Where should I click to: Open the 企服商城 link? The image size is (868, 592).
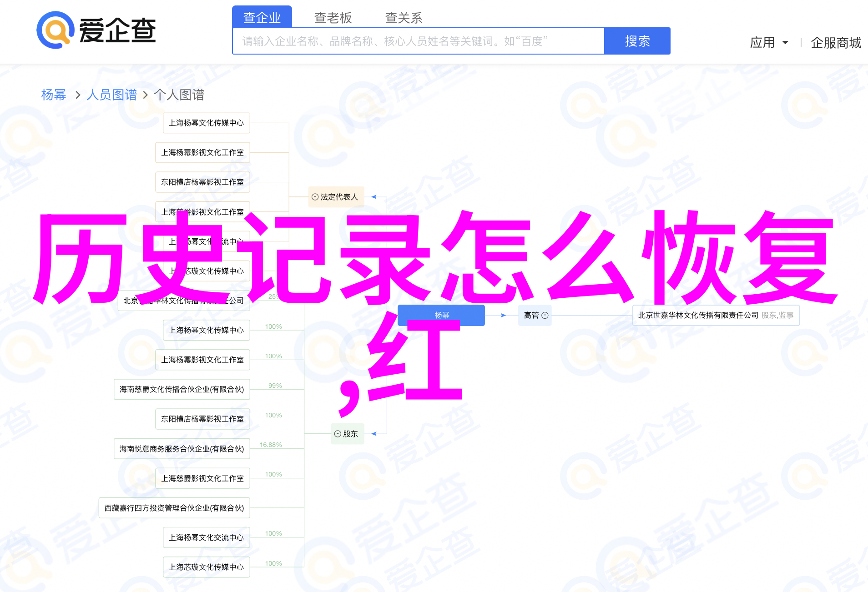[x=836, y=43]
